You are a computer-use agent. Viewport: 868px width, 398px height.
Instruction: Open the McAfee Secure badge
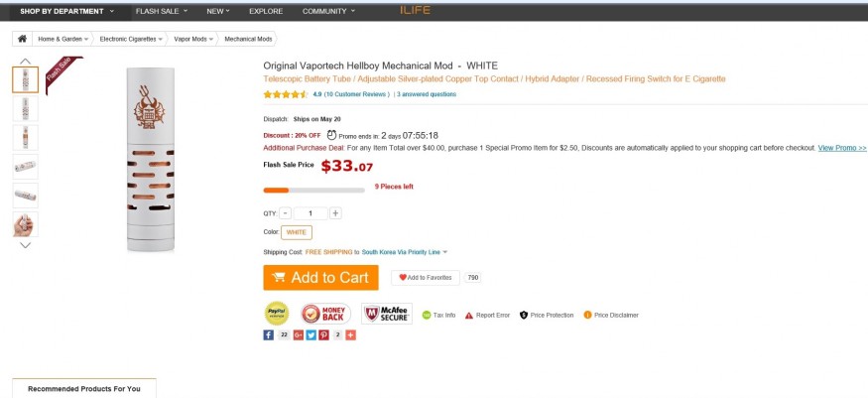click(386, 314)
